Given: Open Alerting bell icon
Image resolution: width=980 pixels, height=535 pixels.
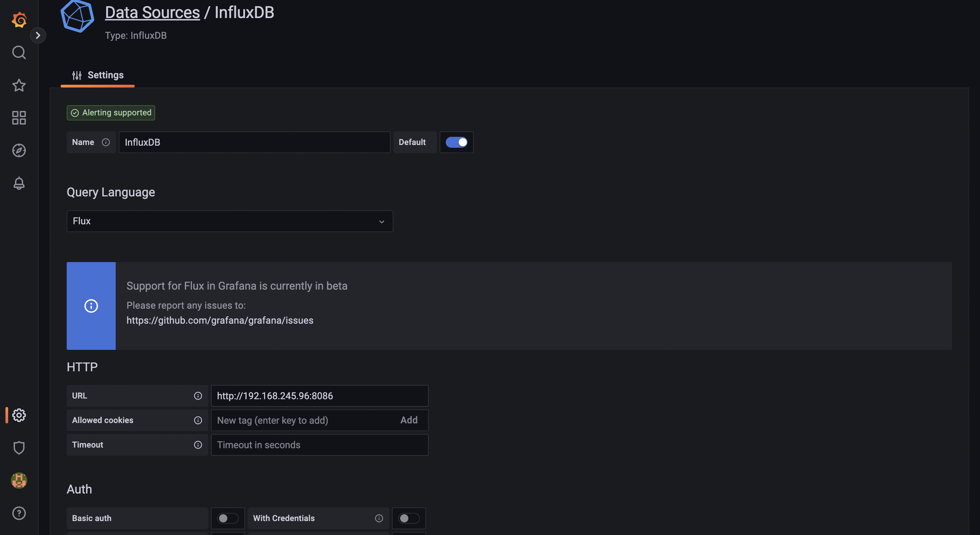Looking at the screenshot, I should pyautogui.click(x=19, y=183).
